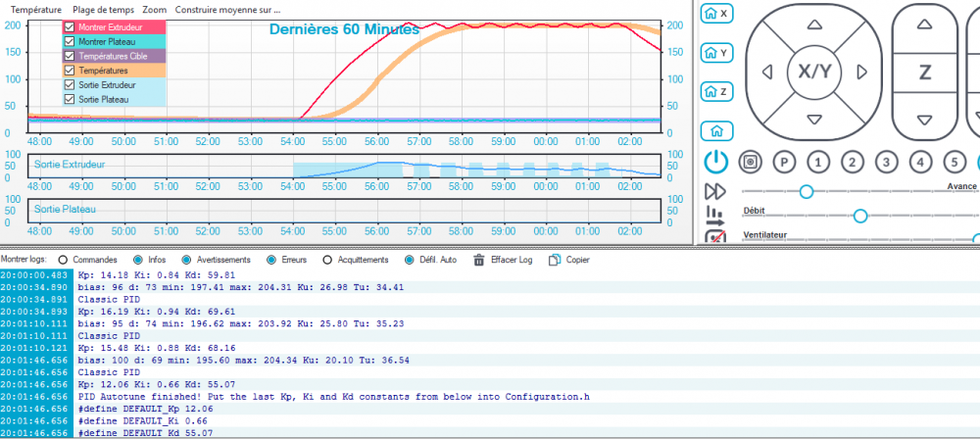980x439 pixels.
Task: Open the Zoom menu
Action: tap(155, 10)
